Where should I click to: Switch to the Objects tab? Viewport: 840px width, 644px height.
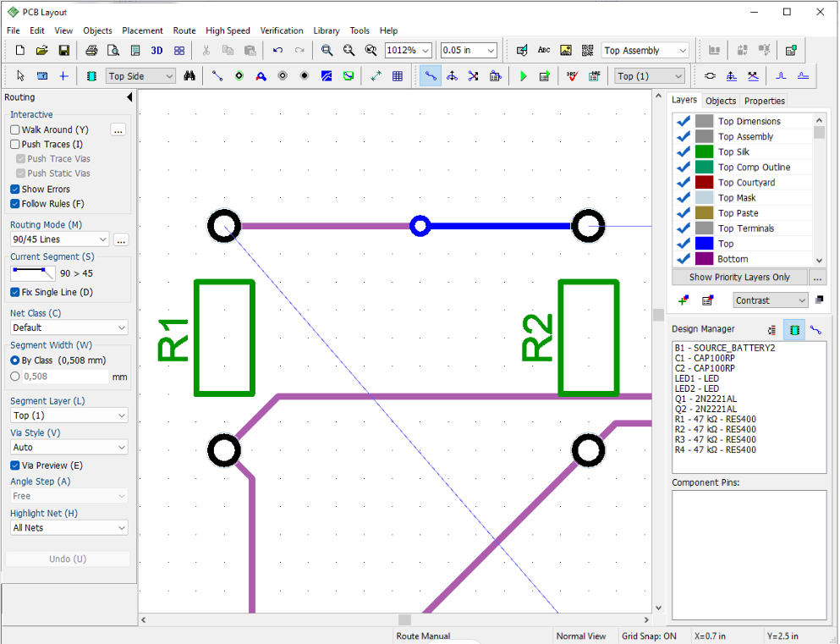(x=721, y=101)
